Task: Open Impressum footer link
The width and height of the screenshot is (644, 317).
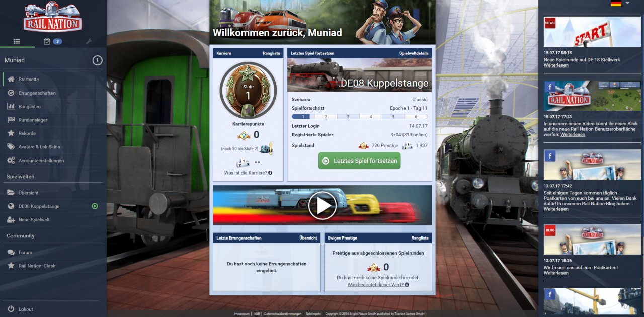Action: click(x=242, y=314)
